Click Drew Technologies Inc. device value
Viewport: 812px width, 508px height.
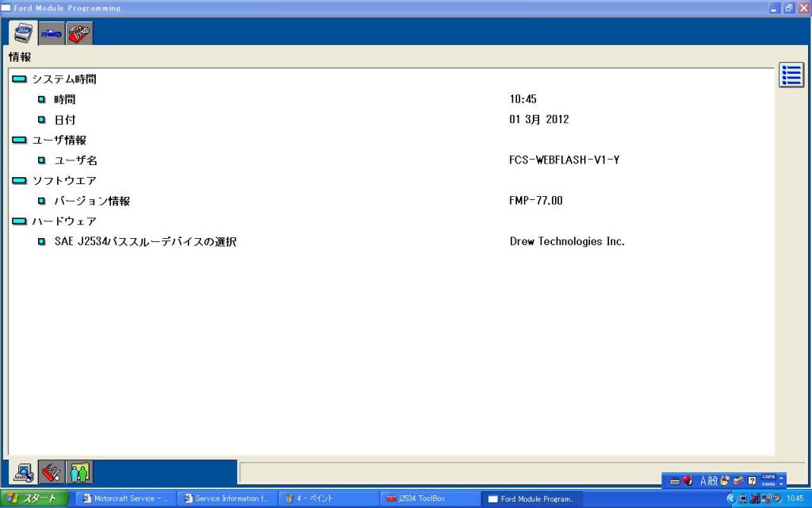point(568,241)
